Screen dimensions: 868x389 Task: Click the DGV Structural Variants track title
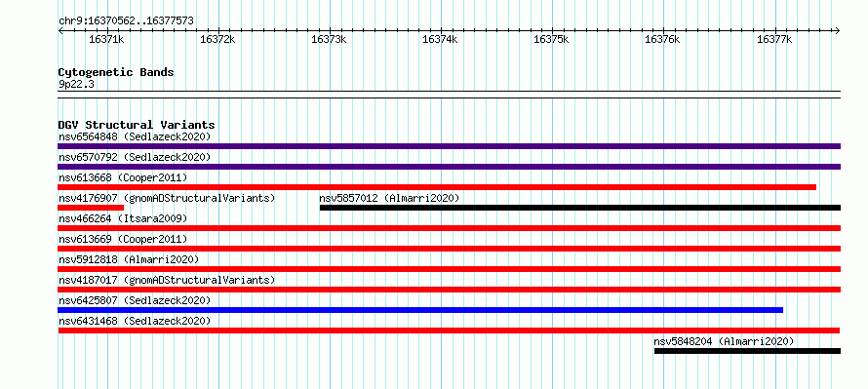[x=137, y=125]
